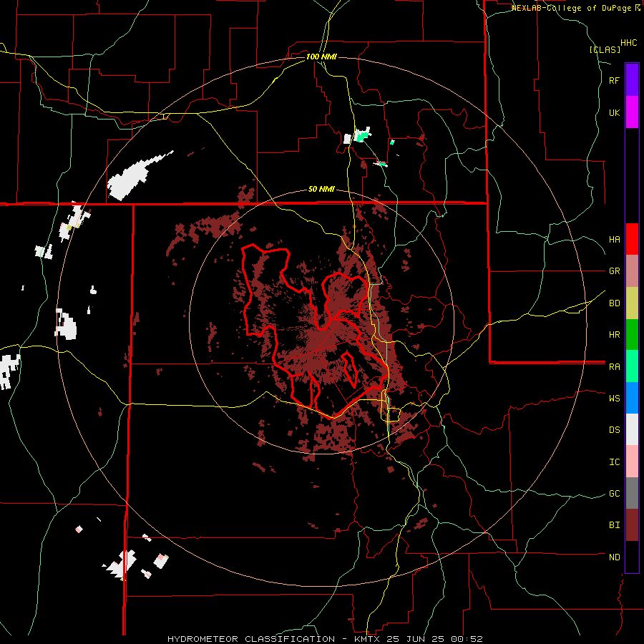Click the GR legend color swatch

pos(632,271)
